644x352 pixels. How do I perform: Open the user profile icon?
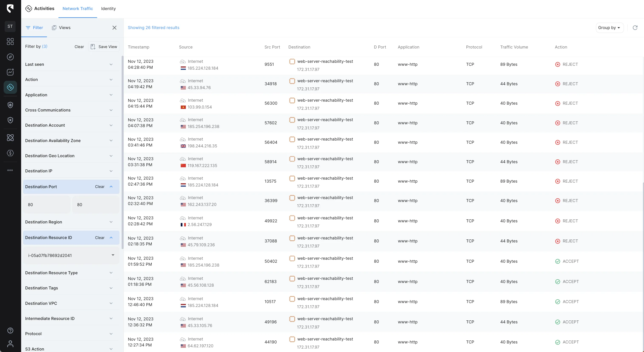[x=10, y=344]
